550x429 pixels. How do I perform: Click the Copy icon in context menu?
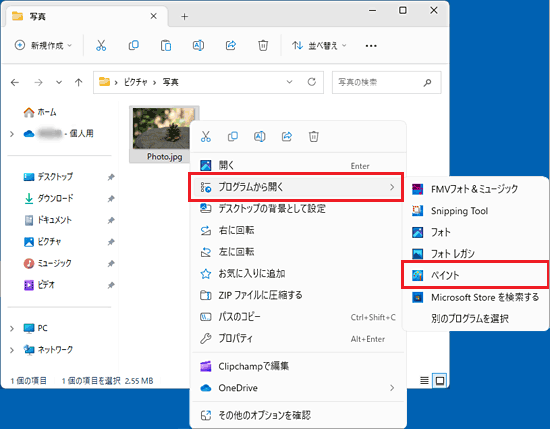click(x=233, y=136)
